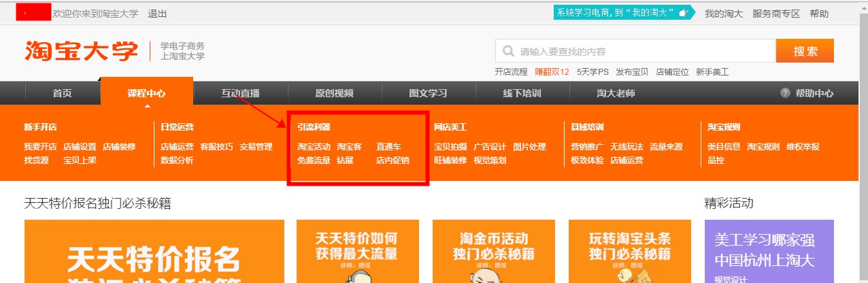Click hot search term 5天学PS

592,71
